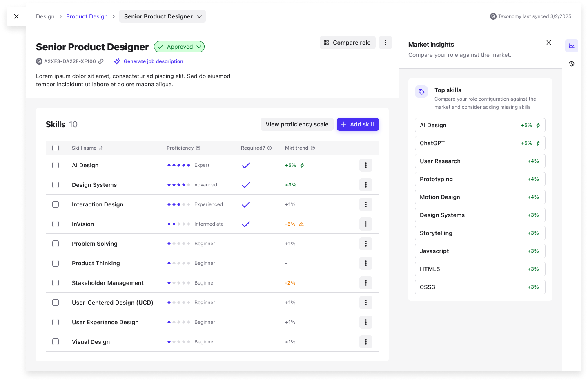Screen dimensions: 588x381
Task: Click the Proficiency column help icon
Action: (x=198, y=148)
